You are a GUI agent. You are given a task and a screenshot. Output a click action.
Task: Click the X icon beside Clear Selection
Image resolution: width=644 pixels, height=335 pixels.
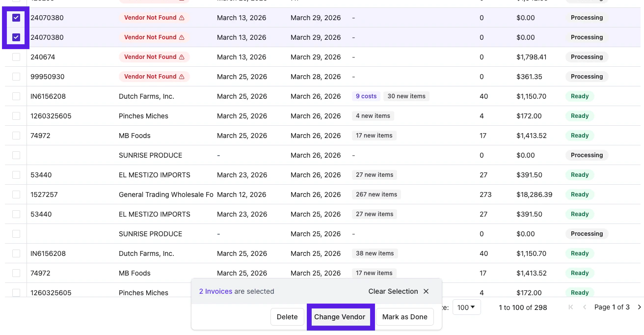pos(426,291)
